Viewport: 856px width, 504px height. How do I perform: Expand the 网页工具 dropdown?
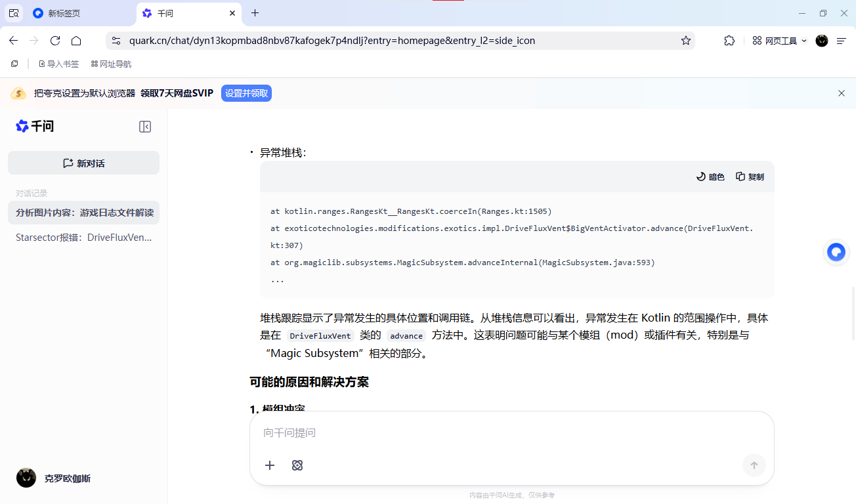779,41
